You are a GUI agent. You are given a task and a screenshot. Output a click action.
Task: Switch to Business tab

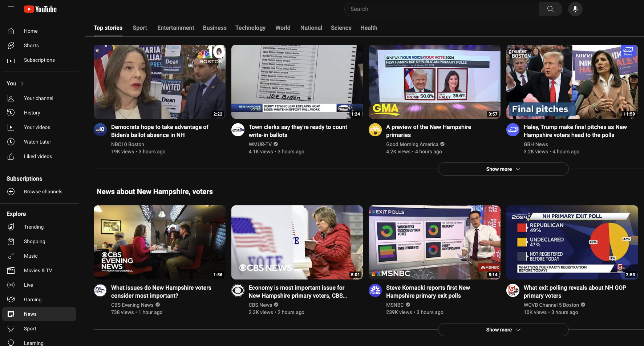point(215,28)
